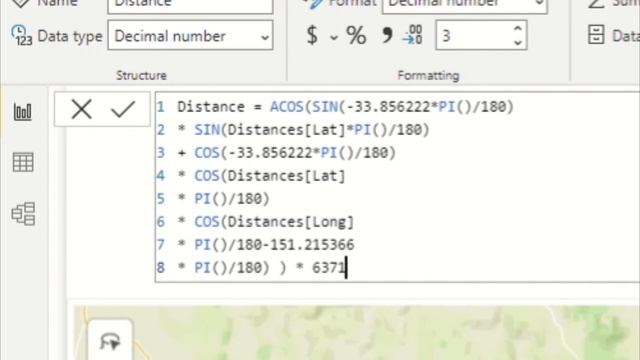The height and width of the screenshot is (360, 640).
Task: Switch to Report view icon
Action: coord(22,111)
